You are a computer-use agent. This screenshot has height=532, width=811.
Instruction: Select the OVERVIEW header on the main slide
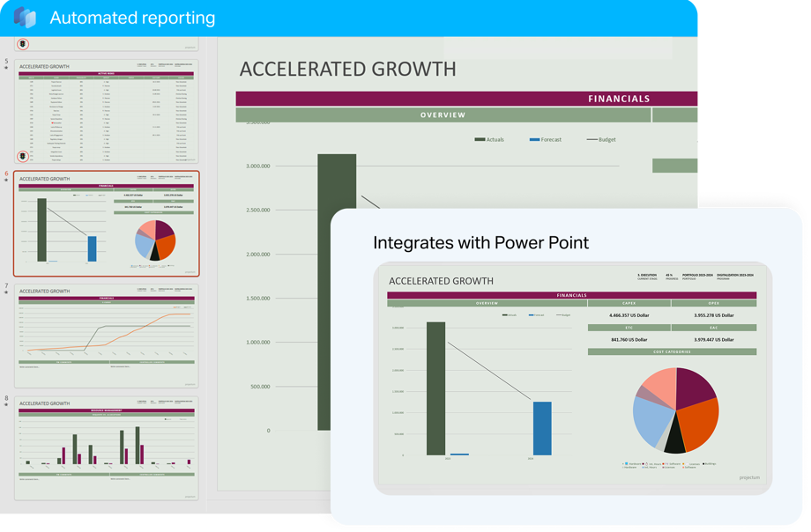click(443, 115)
